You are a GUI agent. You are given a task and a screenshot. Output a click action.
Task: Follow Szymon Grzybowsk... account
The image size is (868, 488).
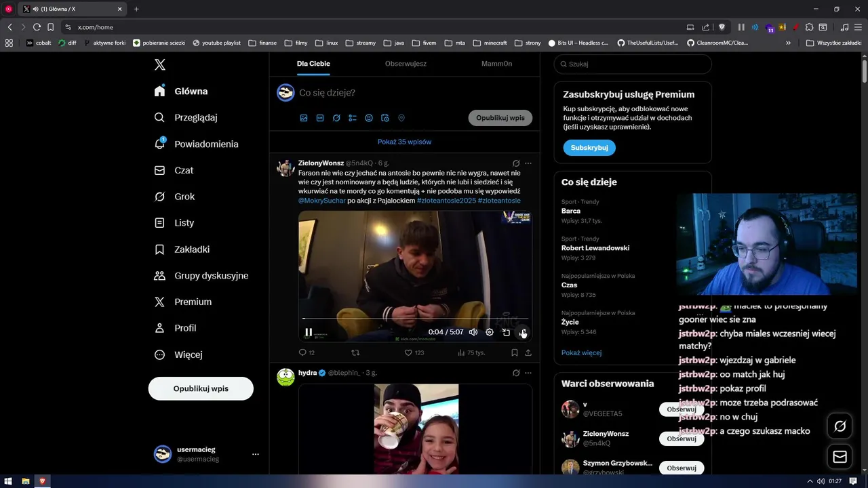(682, 468)
